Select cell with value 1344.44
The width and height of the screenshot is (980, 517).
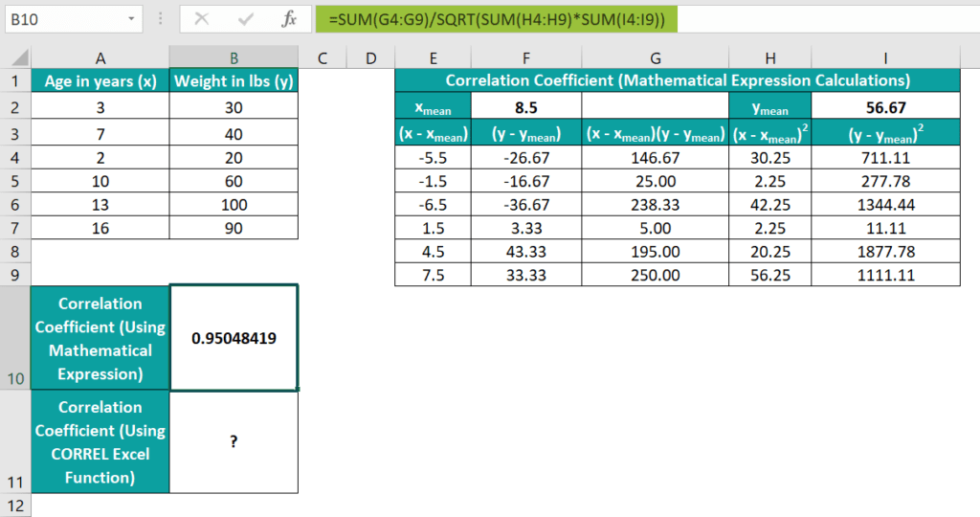pyautogui.click(x=885, y=205)
